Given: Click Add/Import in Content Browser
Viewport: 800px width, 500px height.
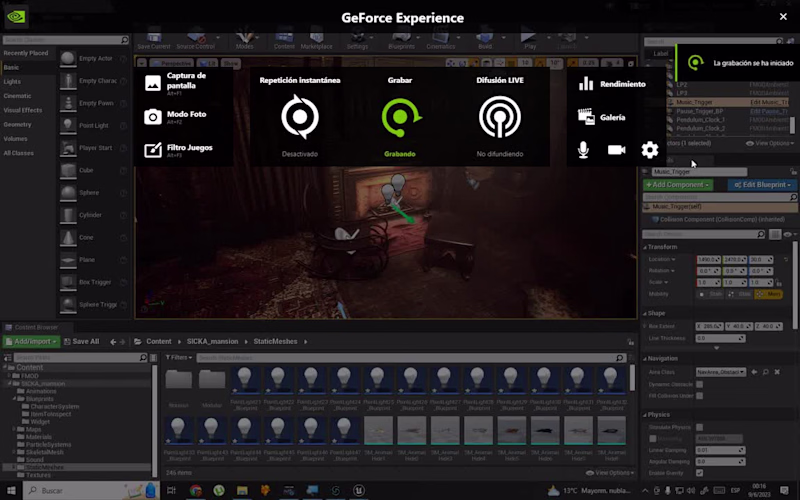Looking at the screenshot, I should click(x=31, y=341).
